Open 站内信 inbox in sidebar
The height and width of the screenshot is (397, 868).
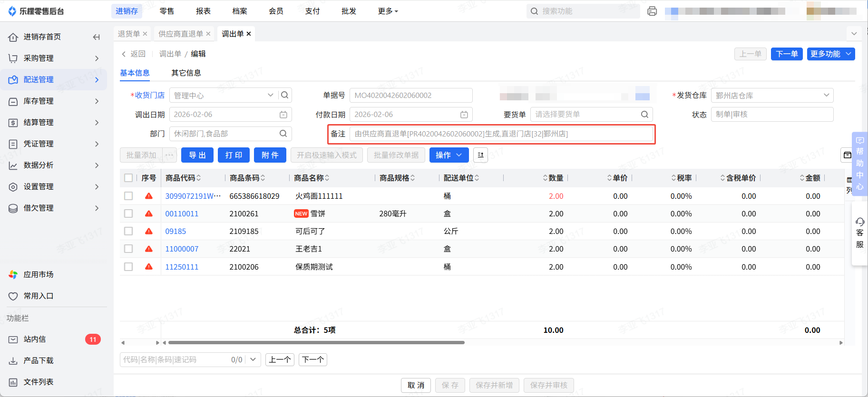(x=35, y=339)
